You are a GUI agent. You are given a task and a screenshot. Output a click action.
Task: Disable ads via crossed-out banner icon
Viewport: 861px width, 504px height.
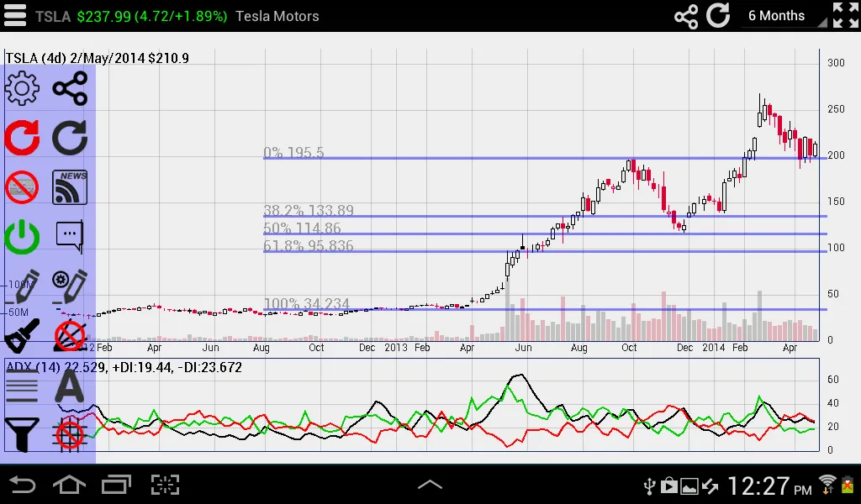[x=22, y=187]
